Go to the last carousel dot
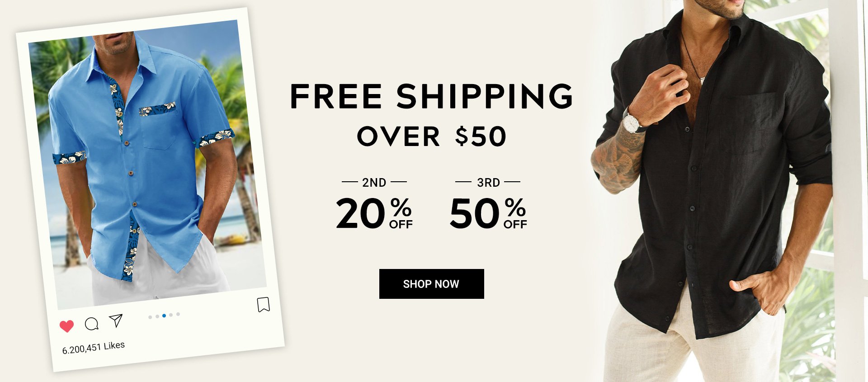 (x=178, y=314)
